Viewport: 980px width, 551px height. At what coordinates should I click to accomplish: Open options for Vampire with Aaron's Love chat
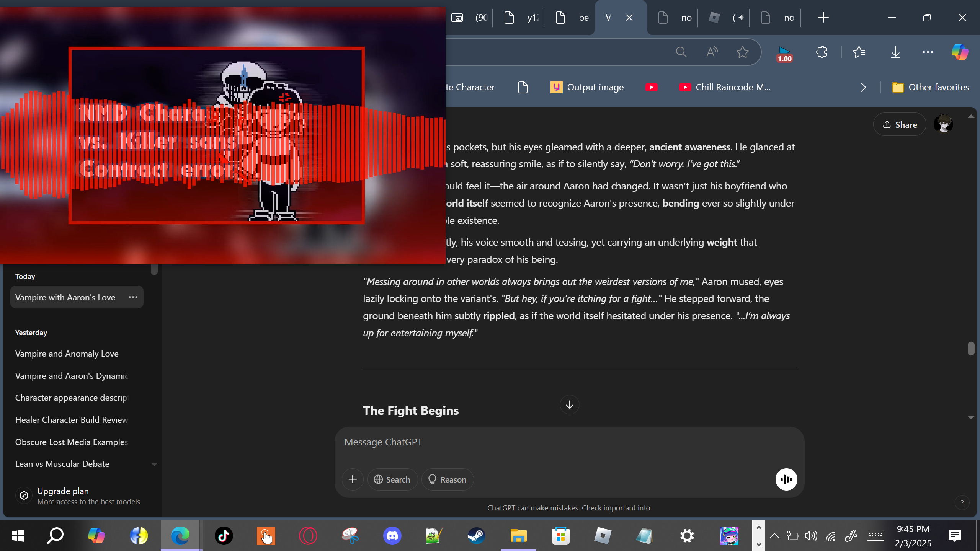pyautogui.click(x=133, y=297)
